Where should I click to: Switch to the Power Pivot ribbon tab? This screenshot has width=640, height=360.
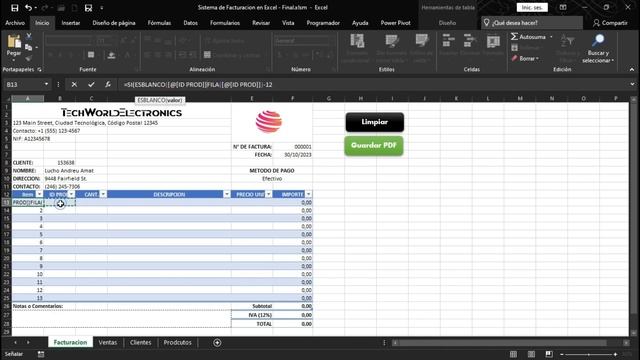[x=396, y=23]
